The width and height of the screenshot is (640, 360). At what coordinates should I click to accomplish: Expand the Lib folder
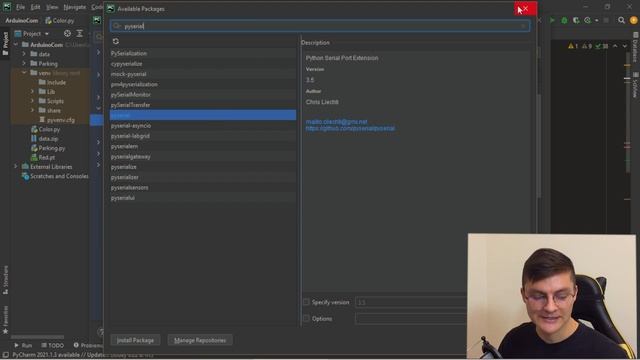coord(32,91)
